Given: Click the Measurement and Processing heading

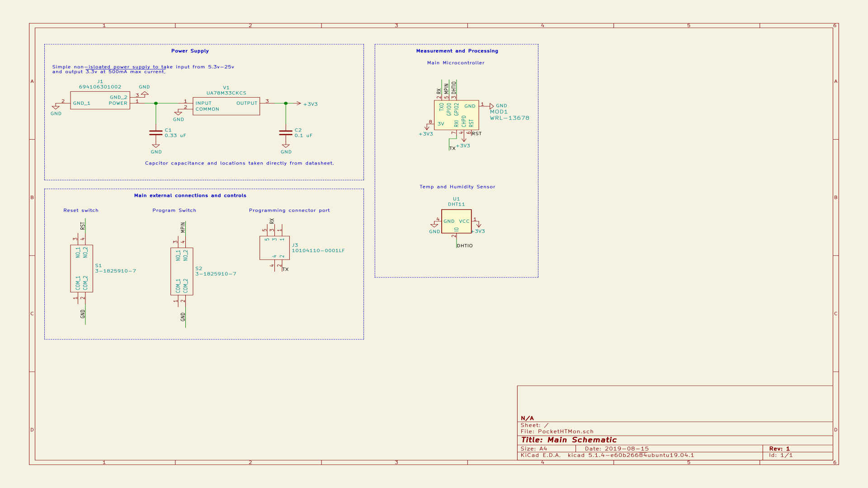Looking at the screenshot, I should pos(457,51).
